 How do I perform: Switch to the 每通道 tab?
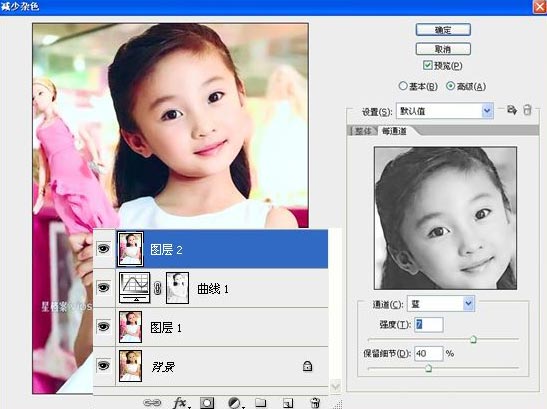pyautogui.click(x=395, y=131)
